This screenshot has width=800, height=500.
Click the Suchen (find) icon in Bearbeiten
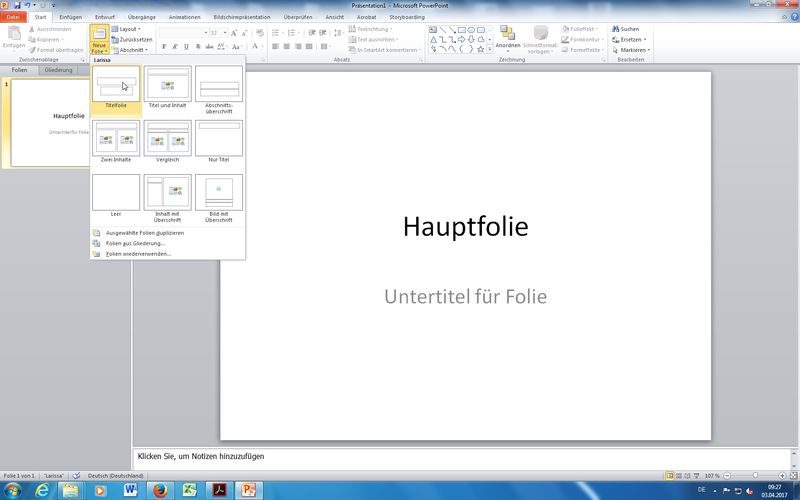coord(614,29)
